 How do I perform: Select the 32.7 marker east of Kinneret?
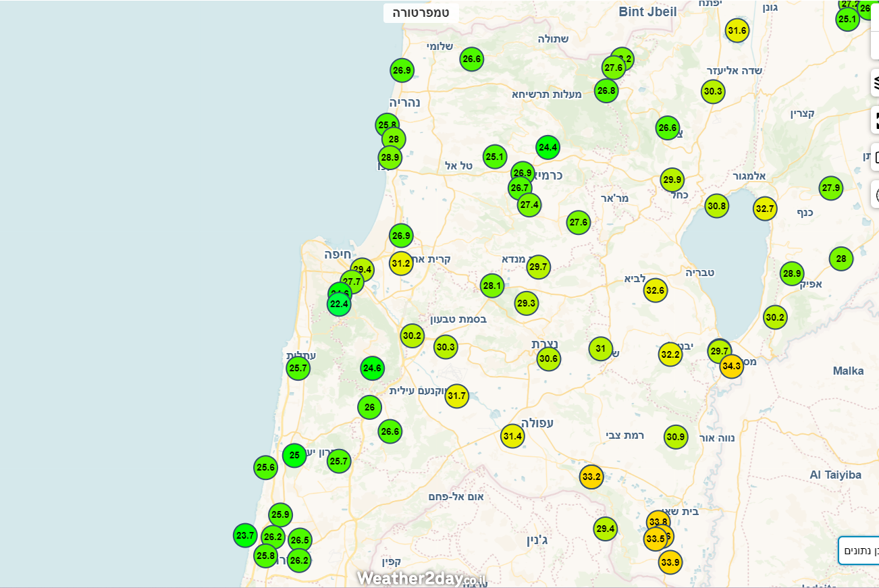765,209
